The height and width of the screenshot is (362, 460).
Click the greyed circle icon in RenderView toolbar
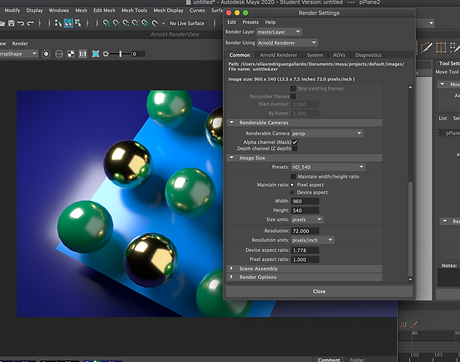[x=59, y=54]
